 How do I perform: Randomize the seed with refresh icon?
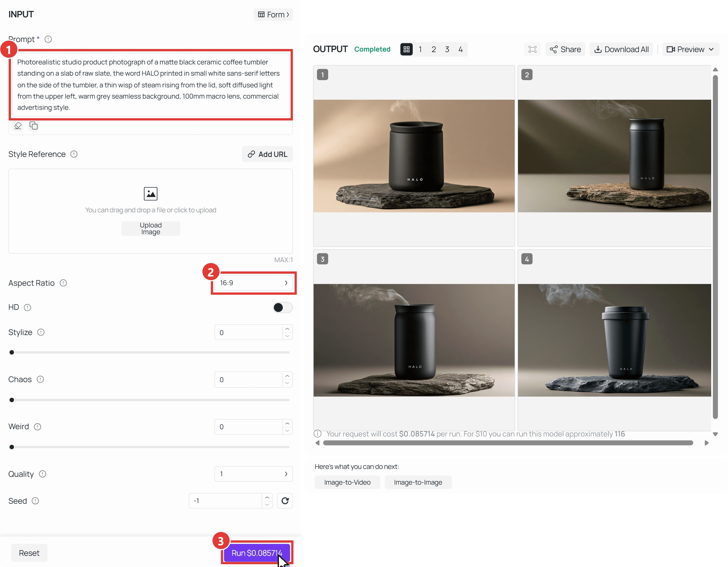coord(285,501)
